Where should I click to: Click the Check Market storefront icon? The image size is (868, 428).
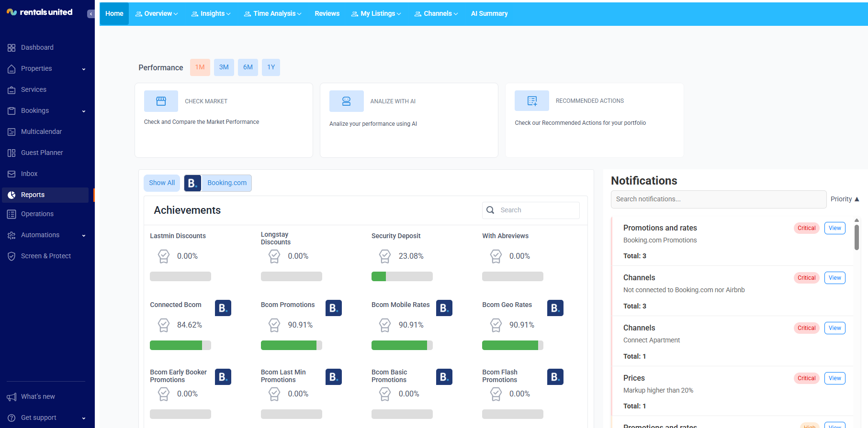[161, 101]
